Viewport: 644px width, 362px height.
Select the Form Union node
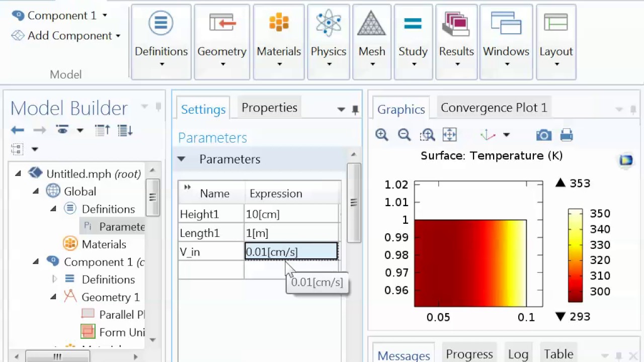tap(113, 332)
